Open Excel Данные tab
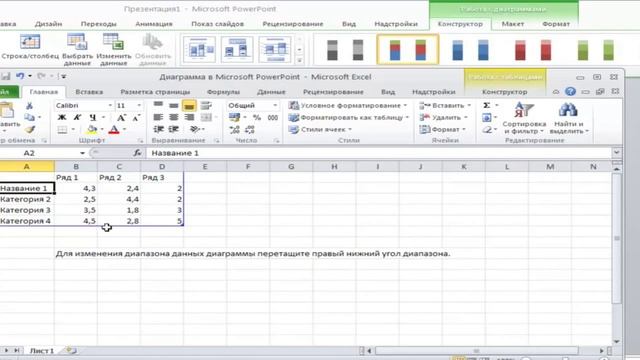The width and height of the screenshot is (640, 360). pos(271,92)
